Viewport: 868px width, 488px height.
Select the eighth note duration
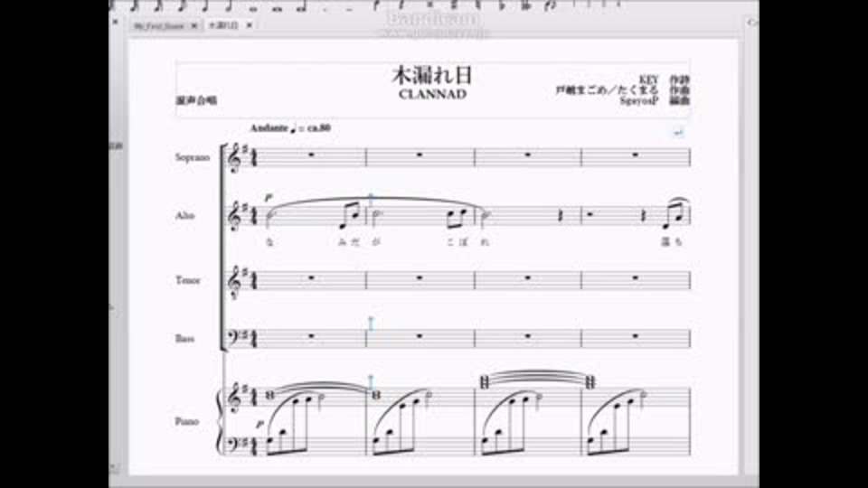click(182, 6)
